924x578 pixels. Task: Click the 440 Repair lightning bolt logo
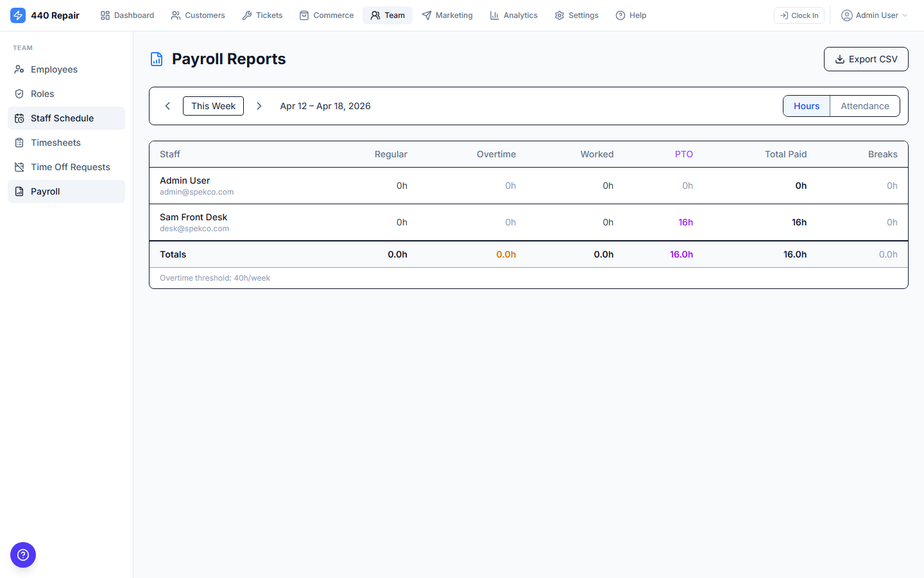coord(18,15)
